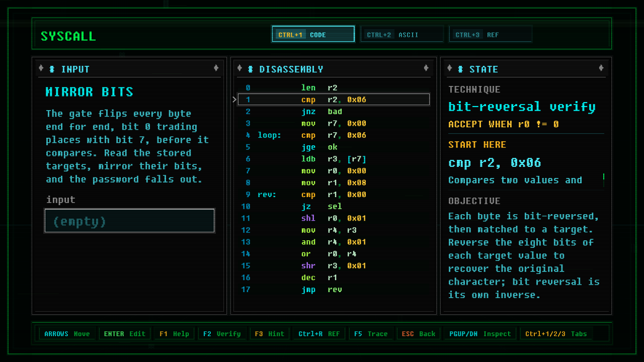The image size is (644, 362).
Task: Click the glyph icon beside INPUT title
Action: coord(52,69)
